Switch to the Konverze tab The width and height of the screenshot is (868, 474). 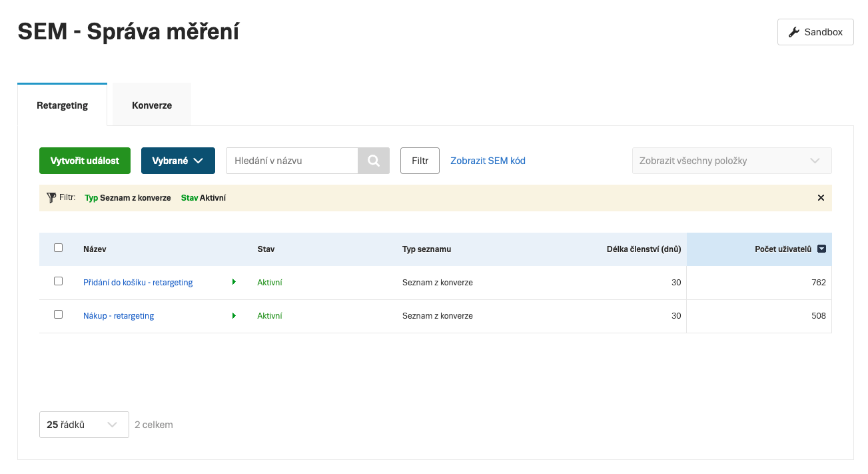click(152, 105)
